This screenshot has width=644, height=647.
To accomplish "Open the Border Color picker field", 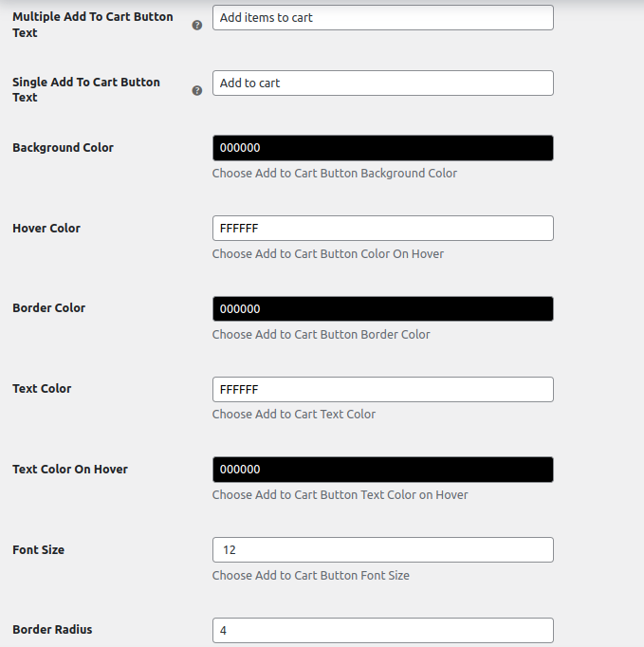I will coord(382,309).
